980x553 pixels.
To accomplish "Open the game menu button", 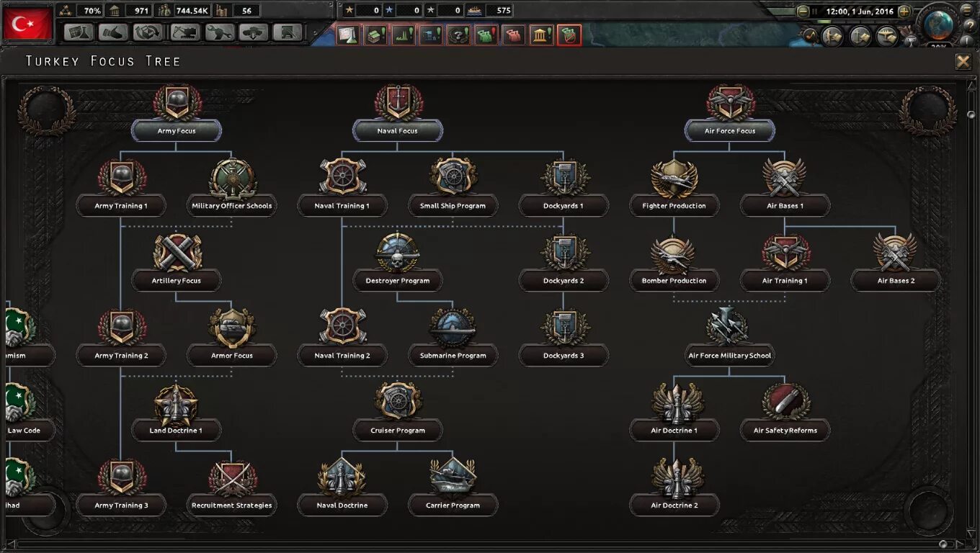I will (x=967, y=9).
